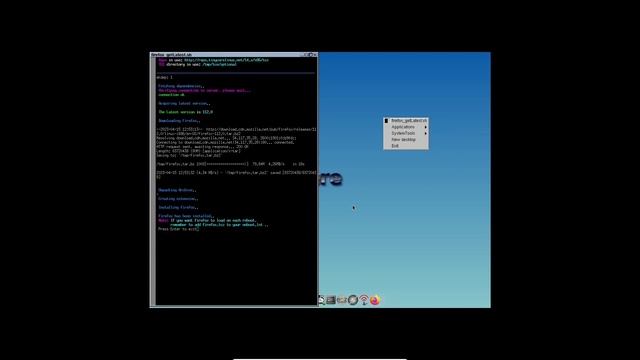
Task: Click the firefox_getLatest.sh terminal title bar
Action: pos(233,54)
